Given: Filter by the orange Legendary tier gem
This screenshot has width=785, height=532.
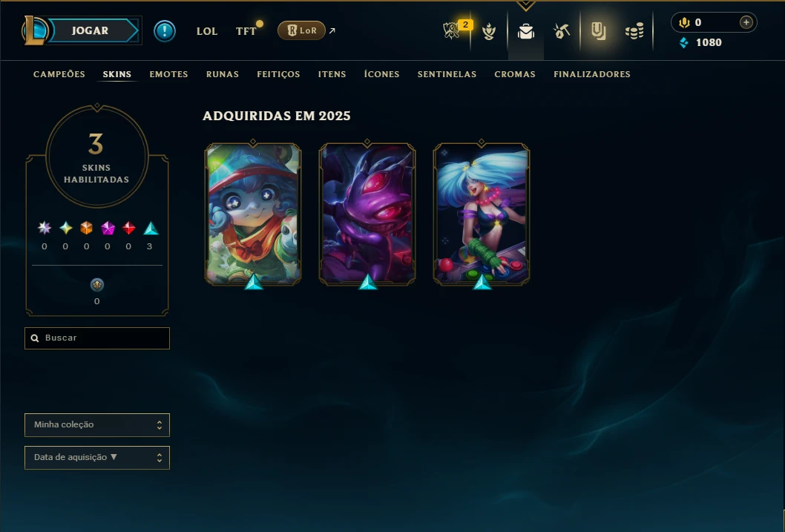Looking at the screenshot, I should tap(86, 229).
